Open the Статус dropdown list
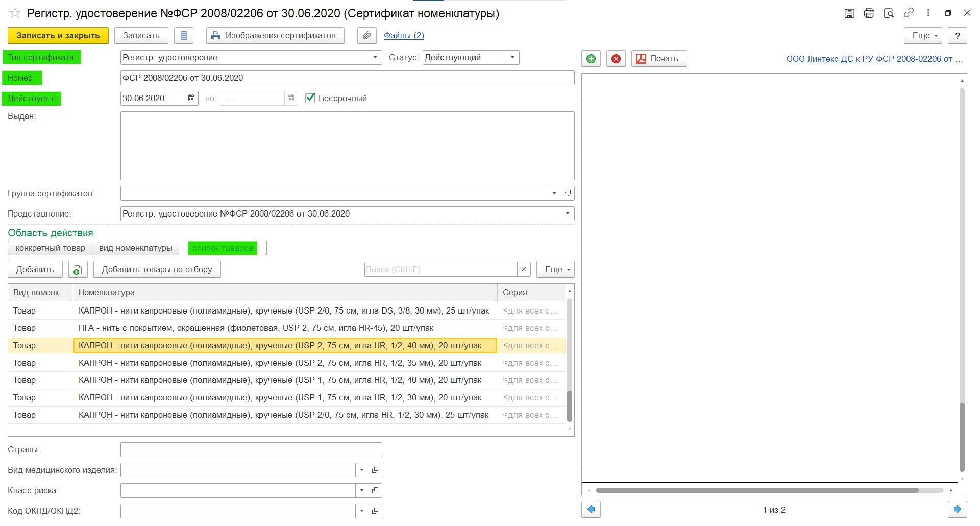The image size is (980, 526). point(512,58)
